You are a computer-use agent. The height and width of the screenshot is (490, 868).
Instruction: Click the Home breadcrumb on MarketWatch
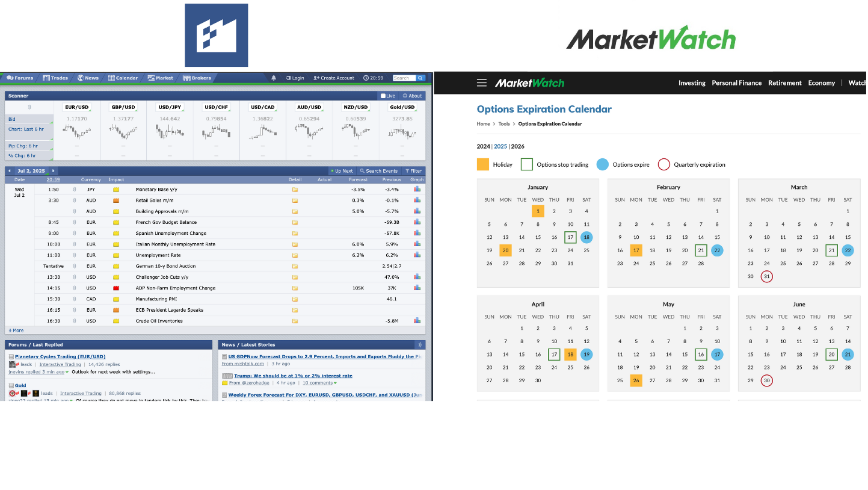coord(484,124)
